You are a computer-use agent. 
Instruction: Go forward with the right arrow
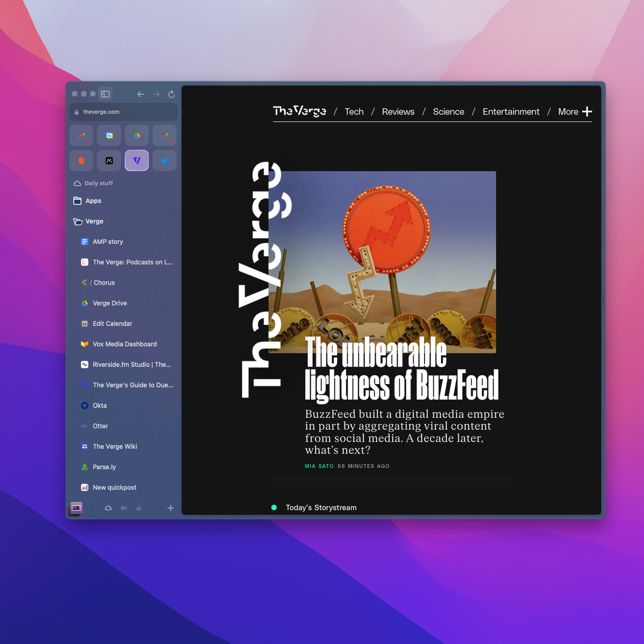click(156, 94)
